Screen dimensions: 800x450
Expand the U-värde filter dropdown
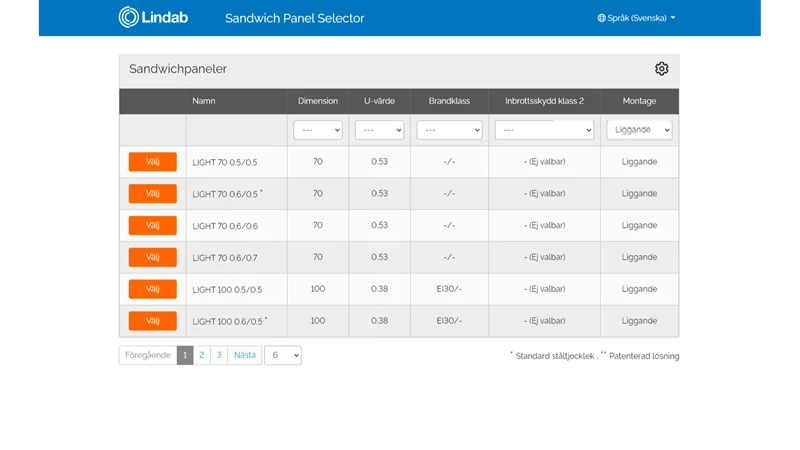(x=379, y=130)
